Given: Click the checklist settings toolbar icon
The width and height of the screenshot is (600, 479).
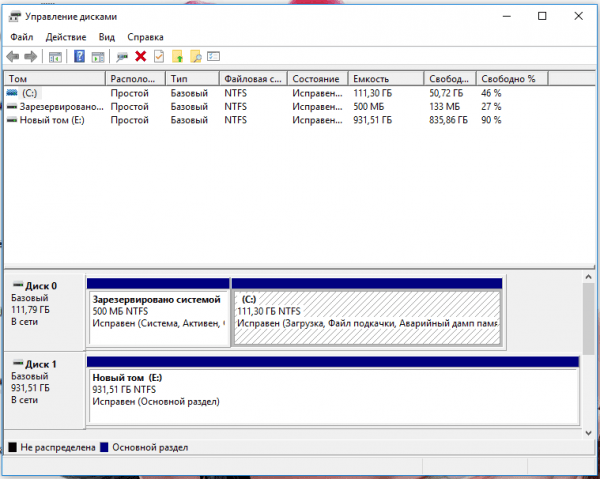Looking at the screenshot, I should pos(214,57).
